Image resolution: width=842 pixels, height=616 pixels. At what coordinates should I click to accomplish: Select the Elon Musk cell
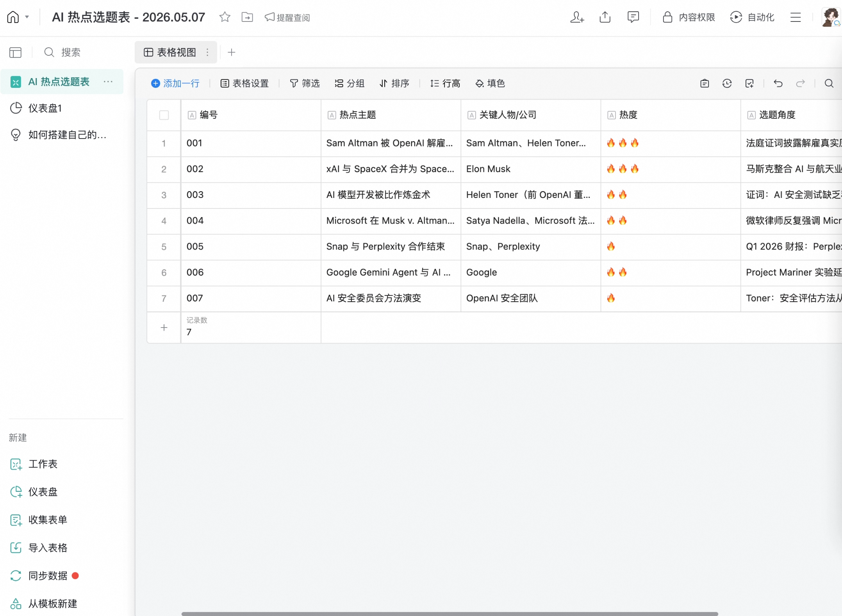(531, 169)
